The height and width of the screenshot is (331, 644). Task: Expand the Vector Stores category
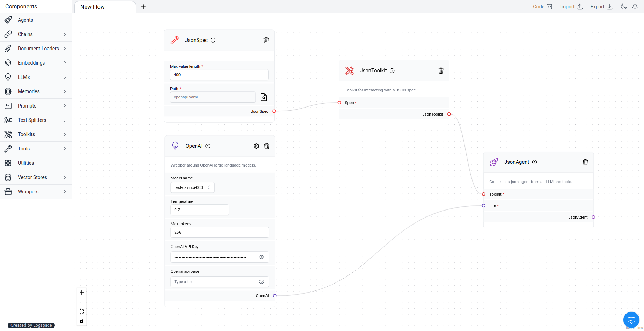click(36, 177)
